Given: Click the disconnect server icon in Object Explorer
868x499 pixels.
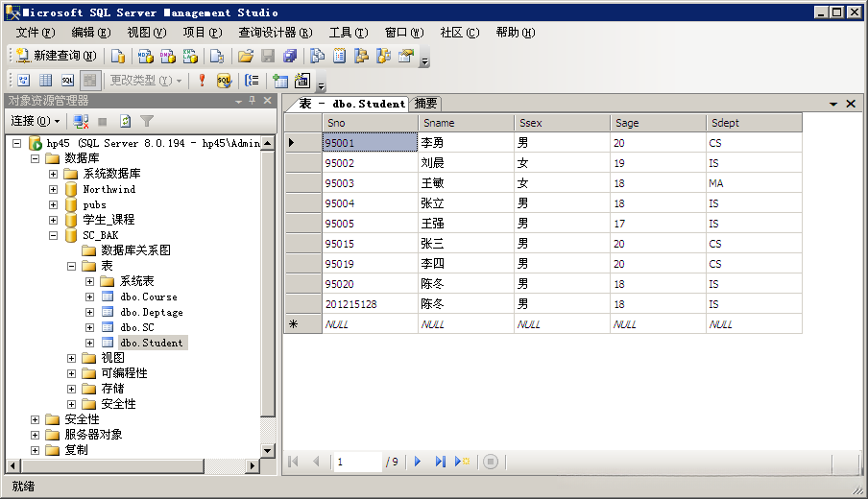Looking at the screenshot, I should pos(82,121).
